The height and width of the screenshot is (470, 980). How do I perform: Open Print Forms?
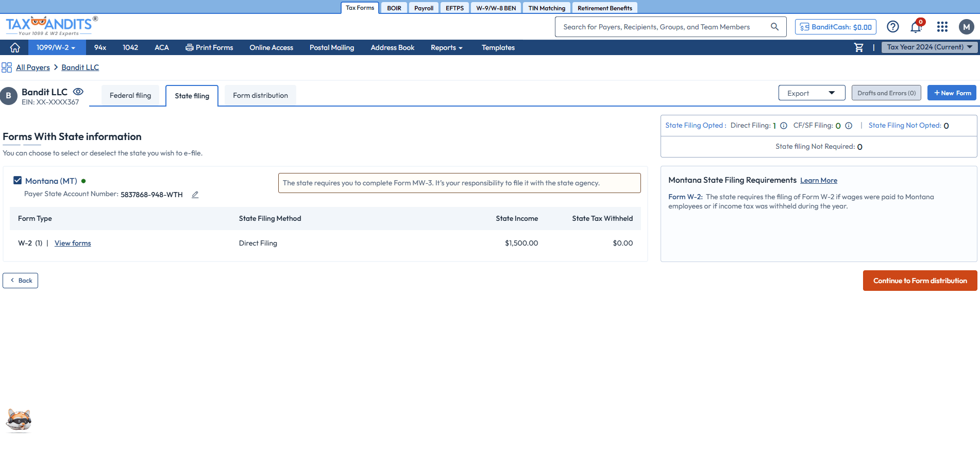[209, 47]
